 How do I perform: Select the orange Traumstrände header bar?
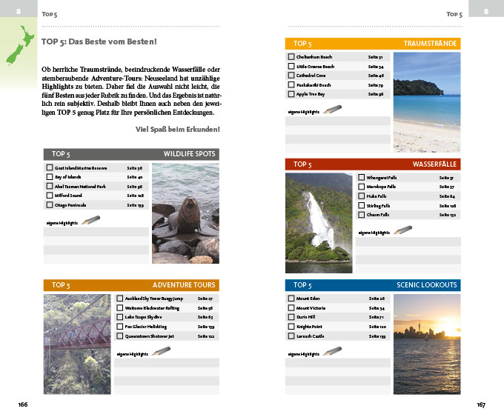[x=373, y=44]
